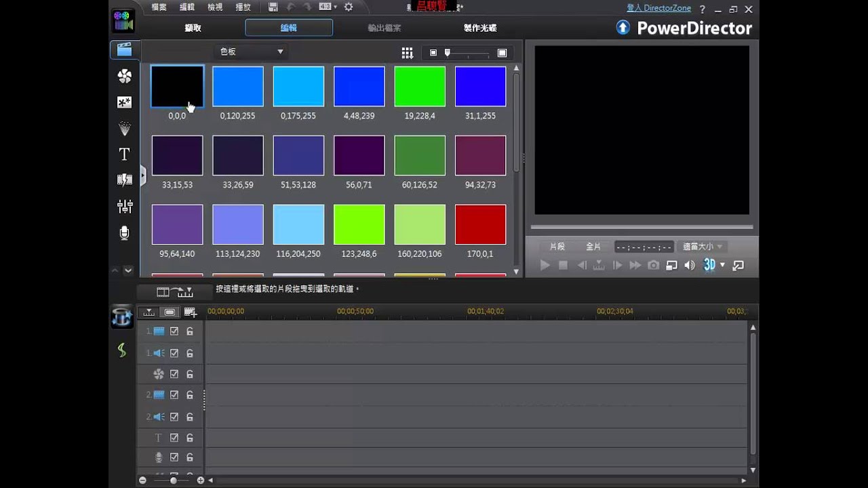Open the Voice-Over Recording Room microphone
This screenshot has width=868, height=488.
pyautogui.click(x=125, y=232)
